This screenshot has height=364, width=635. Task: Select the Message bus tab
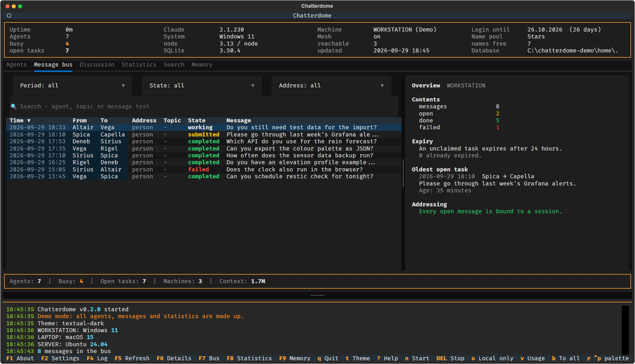point(53,64)
